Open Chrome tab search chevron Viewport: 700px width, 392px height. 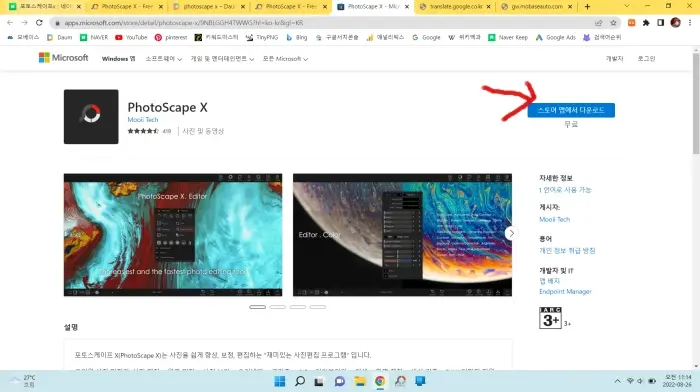pos(627,6)
